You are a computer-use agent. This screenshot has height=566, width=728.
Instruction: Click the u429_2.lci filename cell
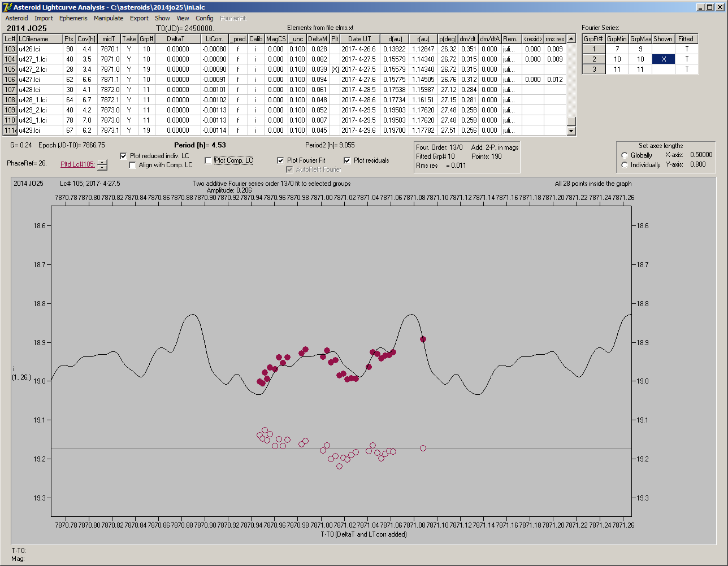coord(40,110)
